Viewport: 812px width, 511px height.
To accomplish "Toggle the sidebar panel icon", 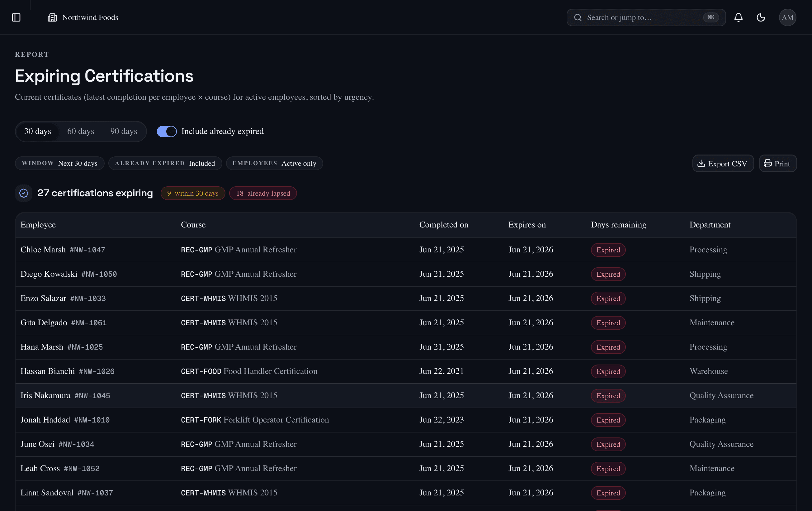I will (x=16, y=17).
